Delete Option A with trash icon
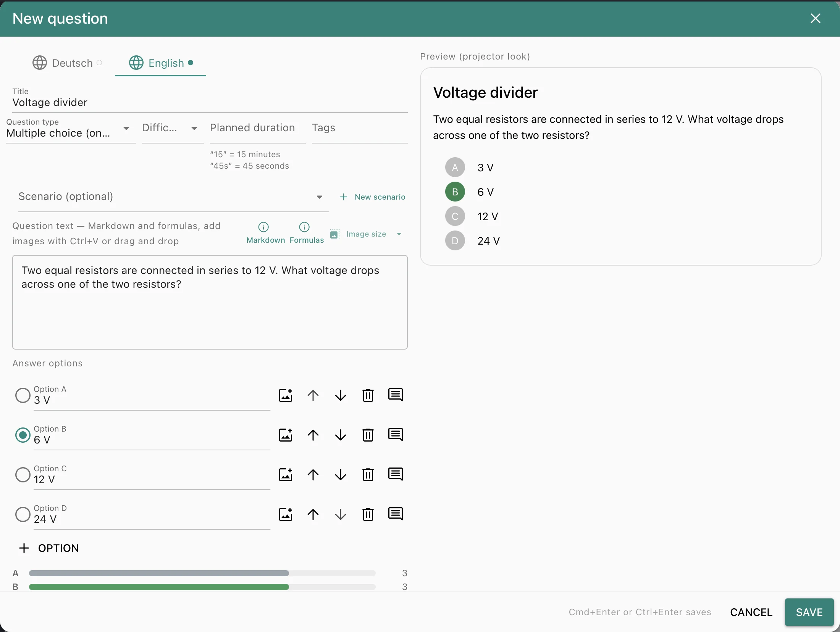840x632 pixels. [x=368, y=395]
